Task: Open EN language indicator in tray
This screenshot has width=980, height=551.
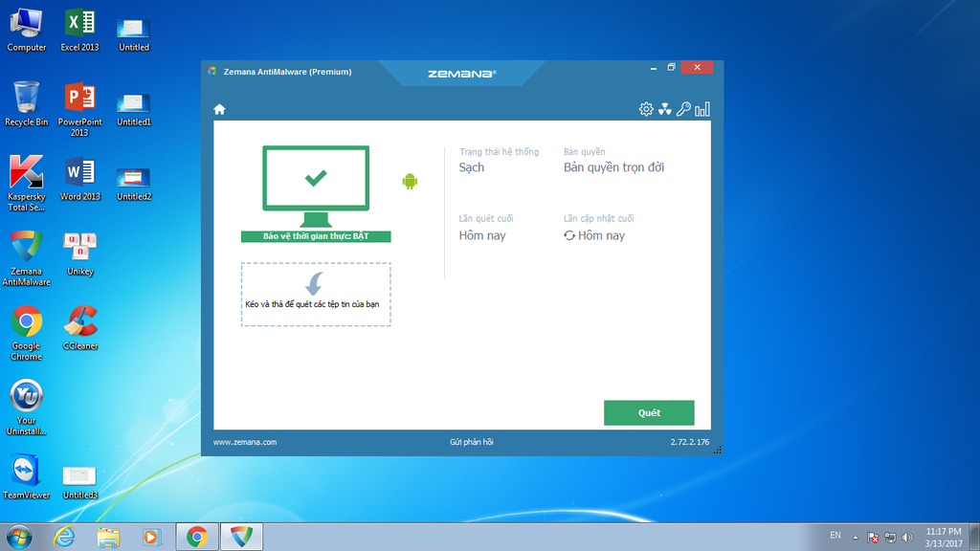Action: [x=835, y=536]
